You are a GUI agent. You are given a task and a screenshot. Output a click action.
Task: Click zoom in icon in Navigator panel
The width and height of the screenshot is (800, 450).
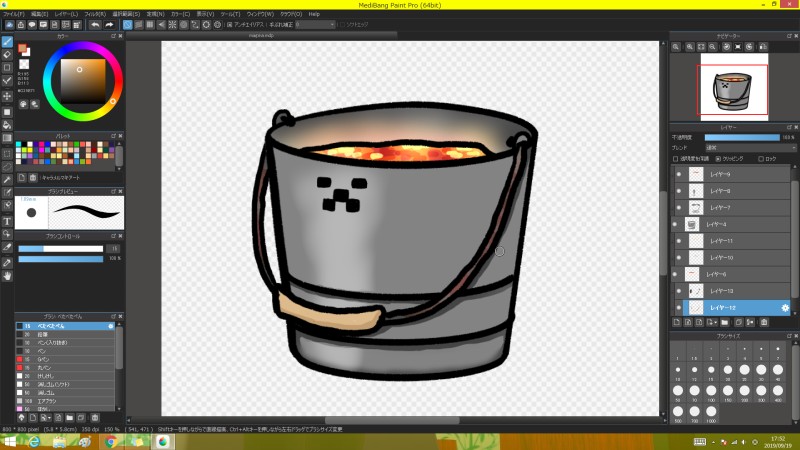[x=689, y=47]
